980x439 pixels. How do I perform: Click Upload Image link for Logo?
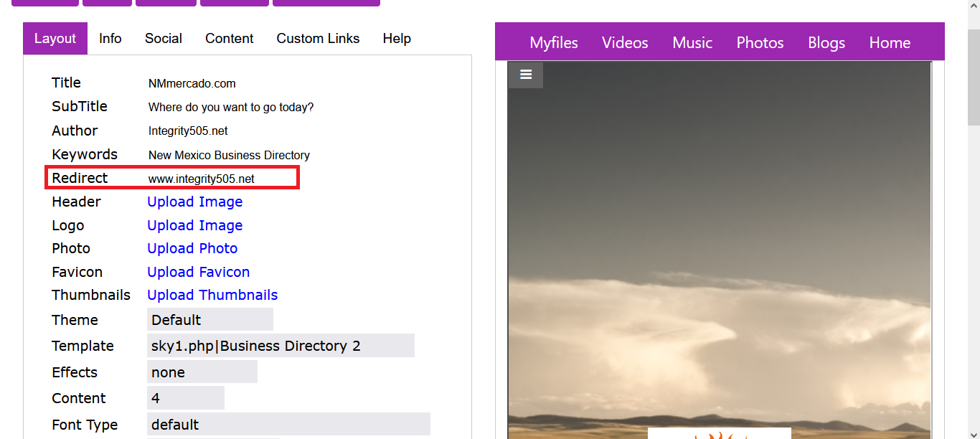[x=195, y=226]
